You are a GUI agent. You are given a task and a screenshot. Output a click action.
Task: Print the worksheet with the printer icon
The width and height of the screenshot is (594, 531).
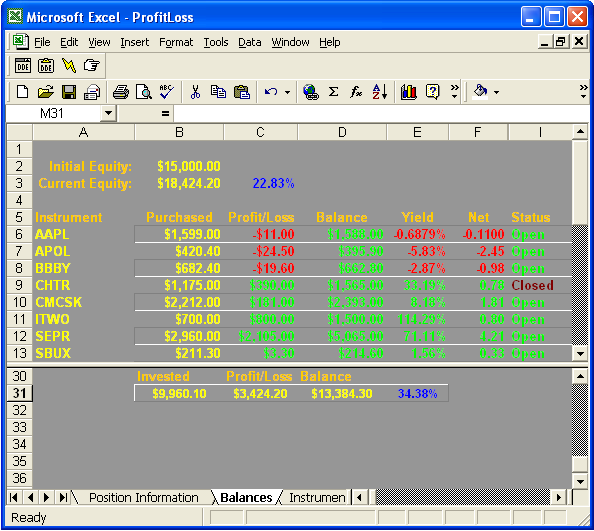pyautogui.click(x=121, y=92)
